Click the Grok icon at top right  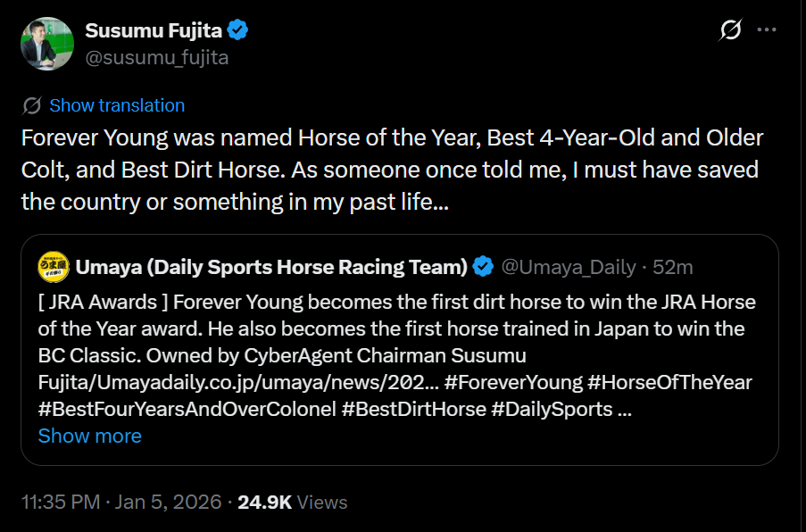click(730, 30)
